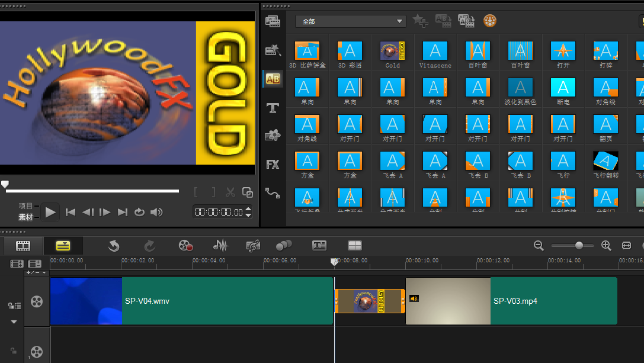Viewport: 644px width, 363px height.
Task: Zoom in the timeline
Action: click(x=606, y=246)
